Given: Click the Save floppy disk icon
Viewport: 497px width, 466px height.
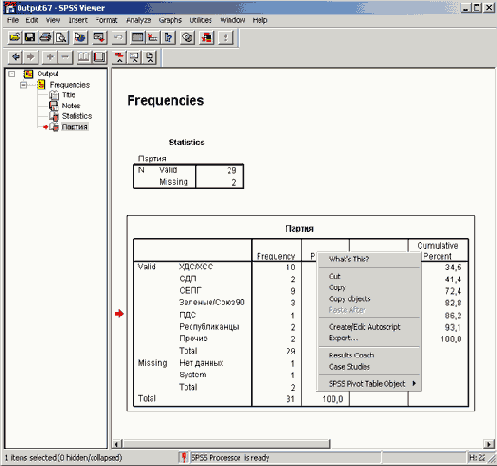Looking at the screenshot, I should [30, 37].
